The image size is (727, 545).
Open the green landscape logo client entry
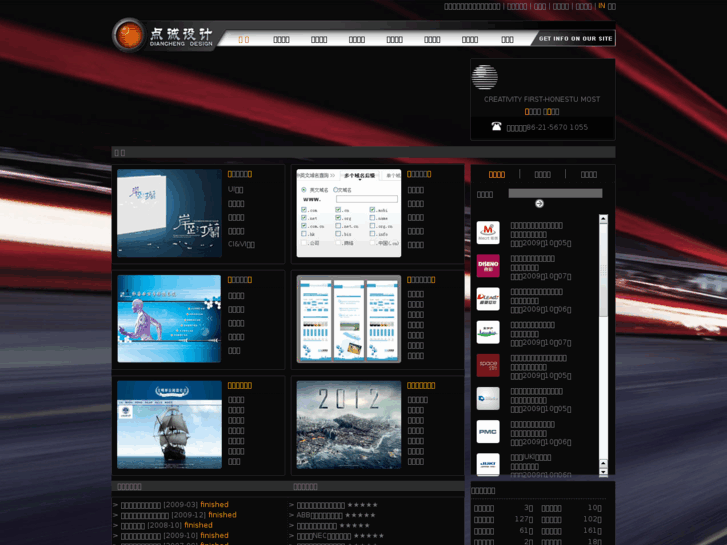pyautogui.click(x=488, y=332)
